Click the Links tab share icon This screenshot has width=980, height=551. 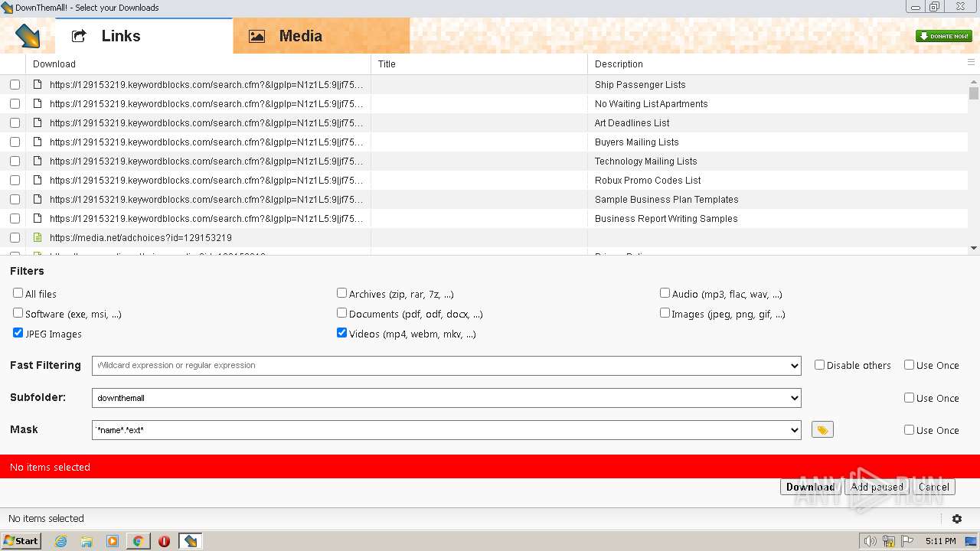pyautogui.click(x=79, y=36)
